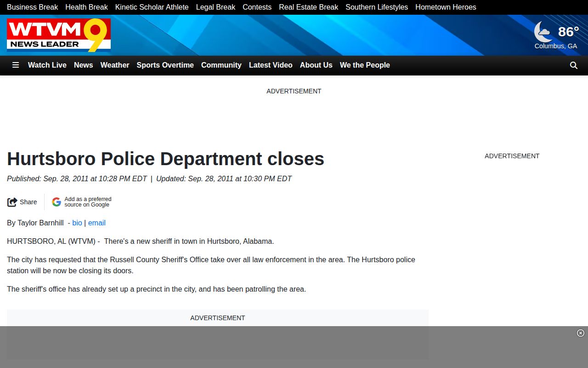588x368 pixels.
Task: Go to Sports Overtime section
Action: tap(165, 65)
